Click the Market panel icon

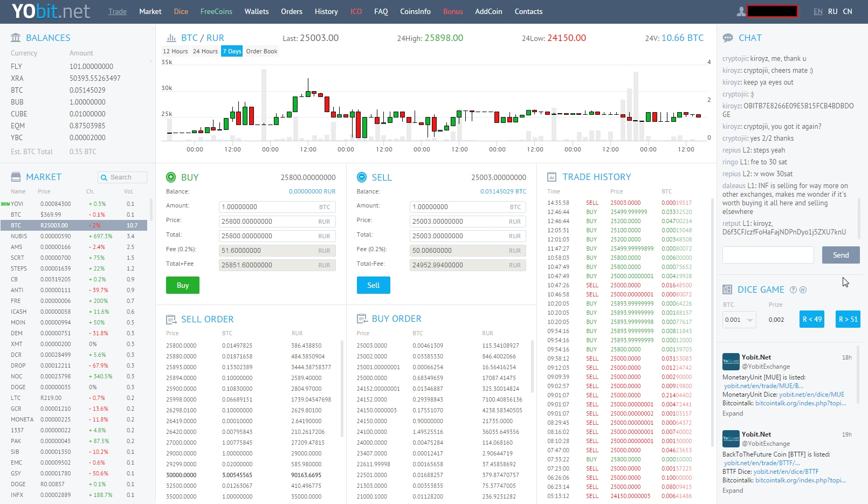(16, 177)
